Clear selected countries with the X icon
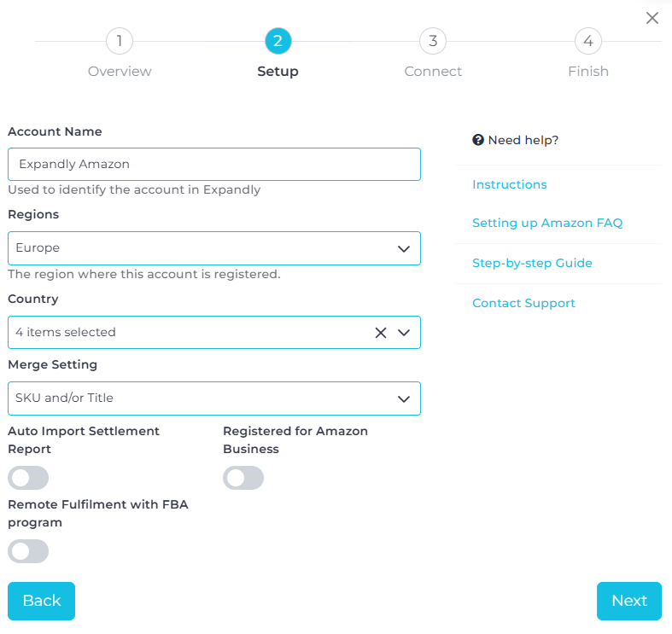This screenshot has height=634, width=672. [381, 333]
